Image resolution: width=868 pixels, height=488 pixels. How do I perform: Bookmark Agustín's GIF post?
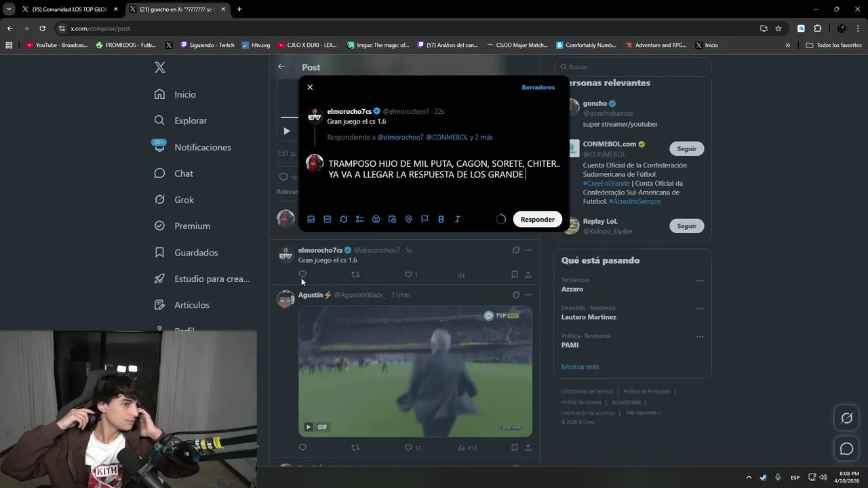point(514,447)
